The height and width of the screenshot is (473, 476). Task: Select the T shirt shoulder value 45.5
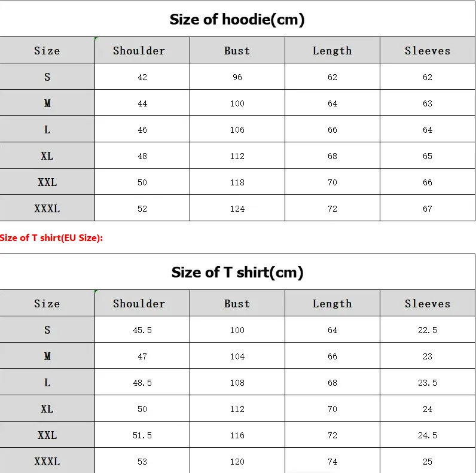pos(142,330)
